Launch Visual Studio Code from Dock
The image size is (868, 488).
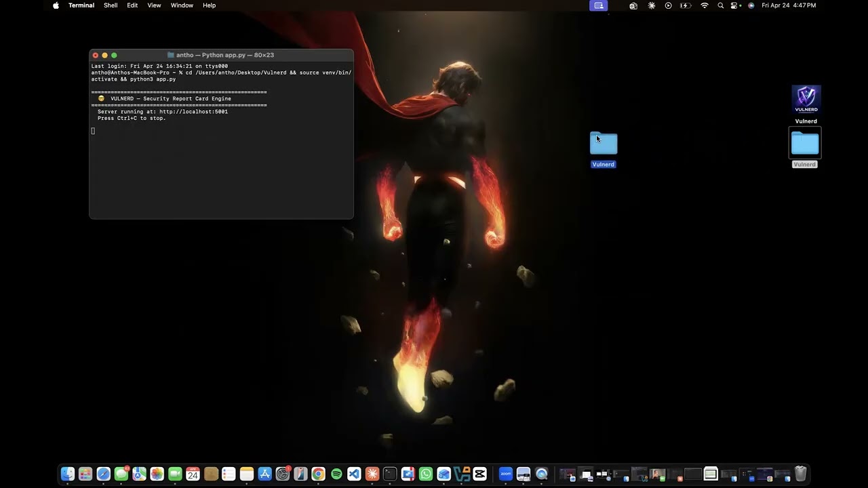(x=354, y=474)
